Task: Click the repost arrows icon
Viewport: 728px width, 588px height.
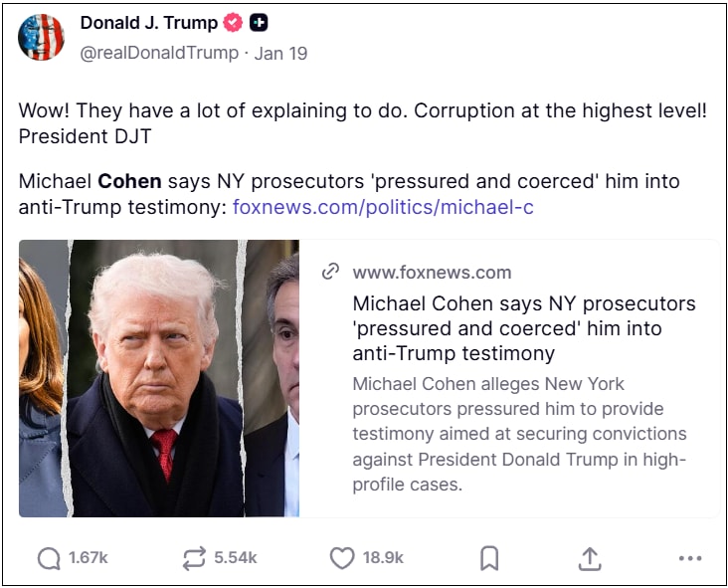Action: coord(194,558)
